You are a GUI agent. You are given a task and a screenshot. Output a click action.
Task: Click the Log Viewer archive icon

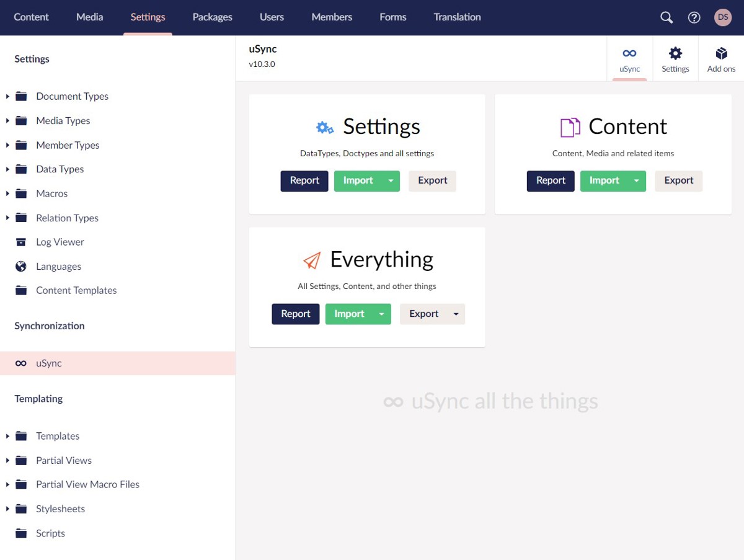coord(21,242)
